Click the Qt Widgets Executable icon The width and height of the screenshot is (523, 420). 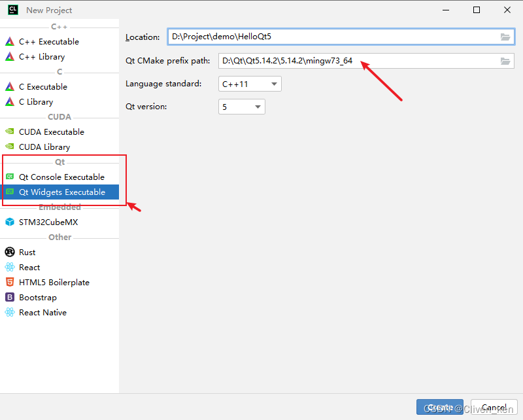(x=10, y=192)
